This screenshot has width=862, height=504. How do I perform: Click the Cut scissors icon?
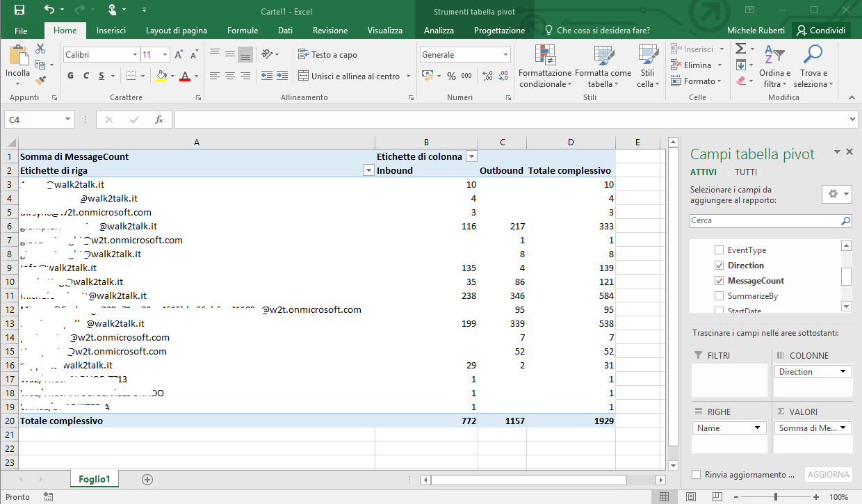tap(40, 49)
